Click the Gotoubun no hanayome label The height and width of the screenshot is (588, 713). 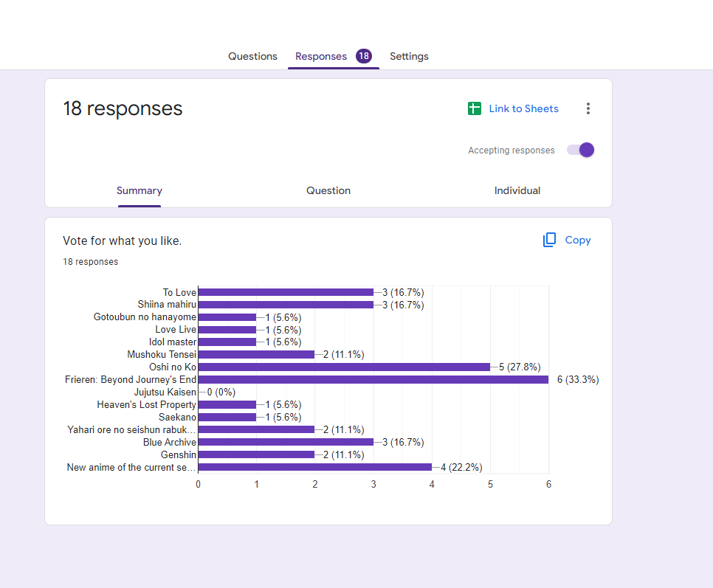tap(145, 317)
